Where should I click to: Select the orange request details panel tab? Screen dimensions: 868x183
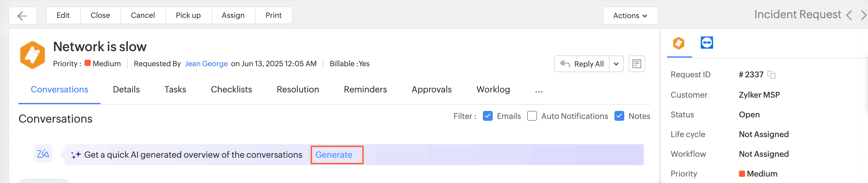tap(679, 43)
